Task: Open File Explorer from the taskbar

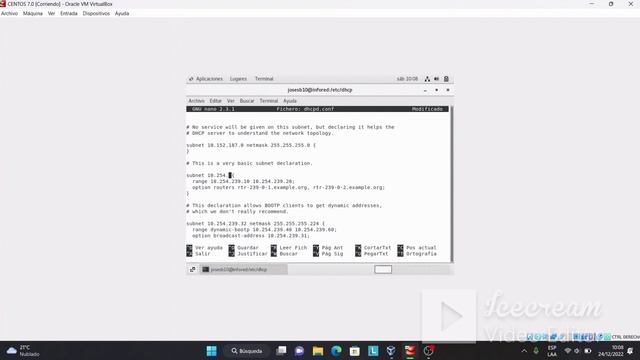Action: pos(318,351)
